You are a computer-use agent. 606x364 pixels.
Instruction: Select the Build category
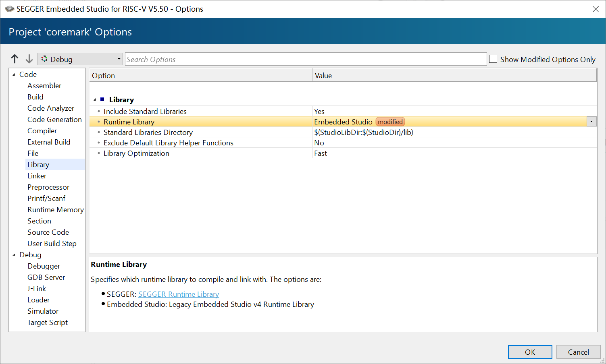coord(35,97)
